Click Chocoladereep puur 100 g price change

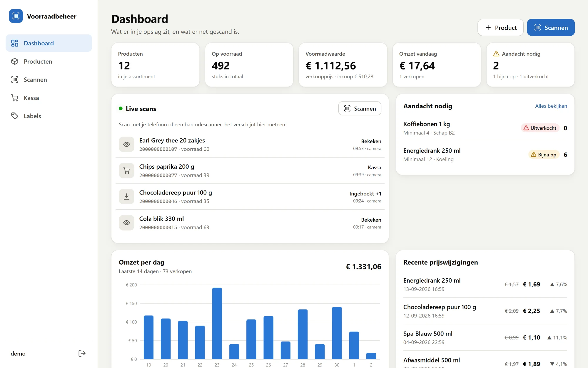coord(485,311)
